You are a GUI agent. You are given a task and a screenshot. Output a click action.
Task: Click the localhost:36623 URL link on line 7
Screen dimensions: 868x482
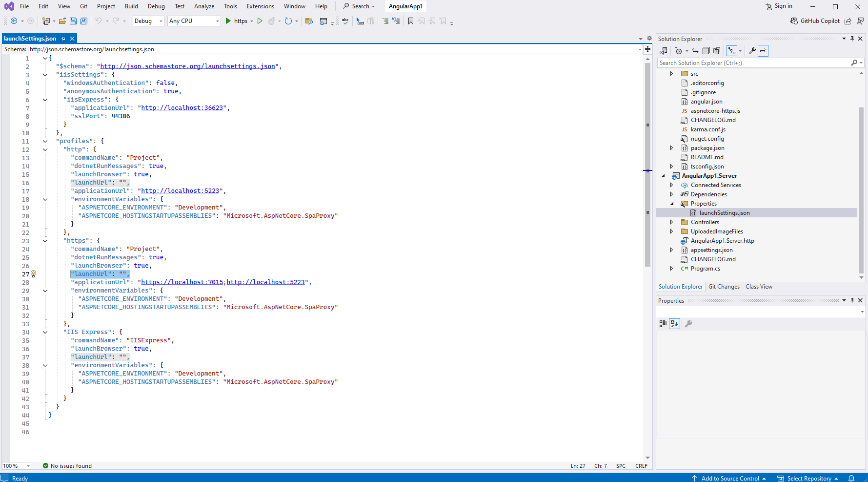click(x=182, y=108)
